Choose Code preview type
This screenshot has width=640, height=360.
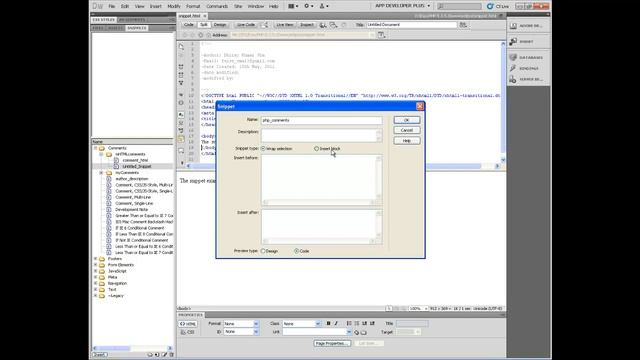tap(296, 251)
